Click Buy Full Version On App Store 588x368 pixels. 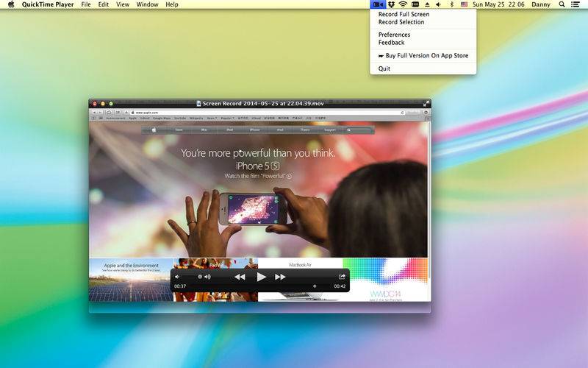[x=423, y=56]
